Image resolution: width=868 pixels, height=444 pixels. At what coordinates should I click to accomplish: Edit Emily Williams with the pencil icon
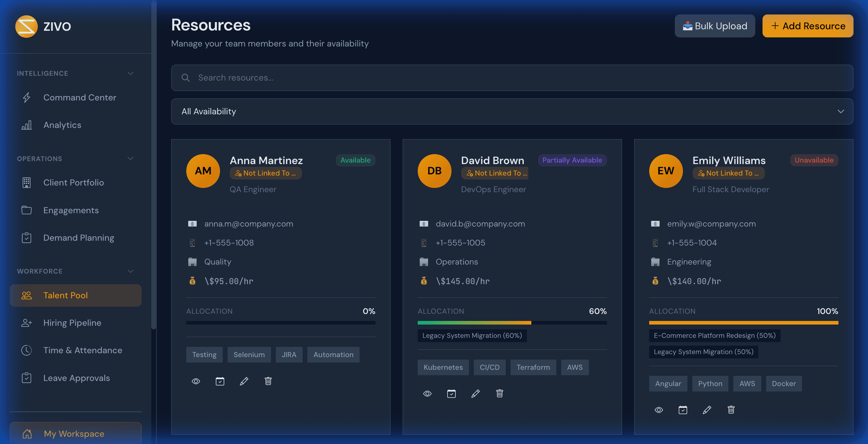[707, 410]
